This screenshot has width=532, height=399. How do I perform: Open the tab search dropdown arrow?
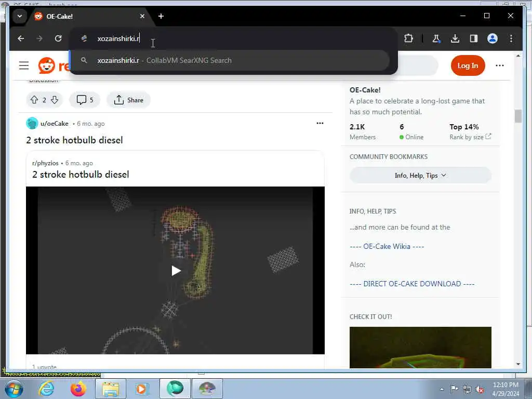click(x=20, y=16)
